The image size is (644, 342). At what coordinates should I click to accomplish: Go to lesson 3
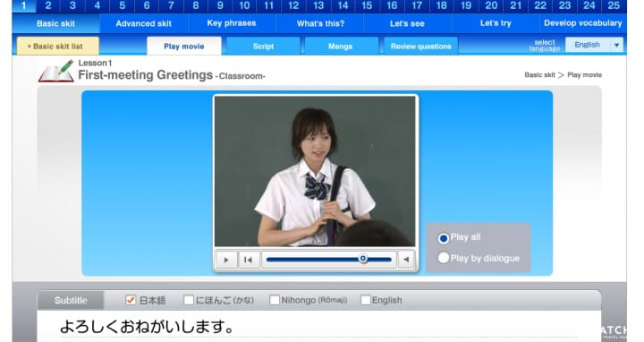click(72, 5)
